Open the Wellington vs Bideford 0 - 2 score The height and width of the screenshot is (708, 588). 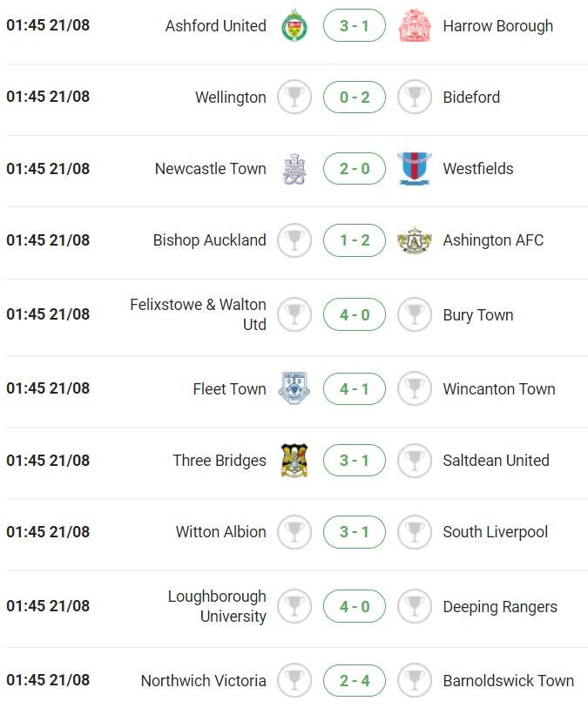[x=355, y=98]
